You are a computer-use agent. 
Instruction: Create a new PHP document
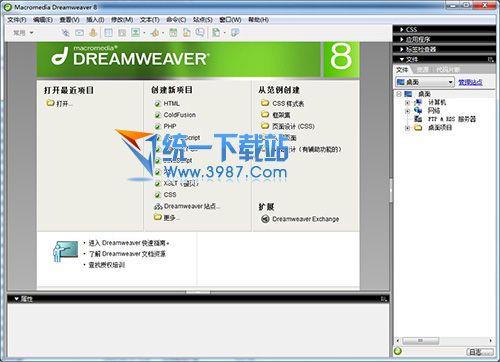pos(170,126)
